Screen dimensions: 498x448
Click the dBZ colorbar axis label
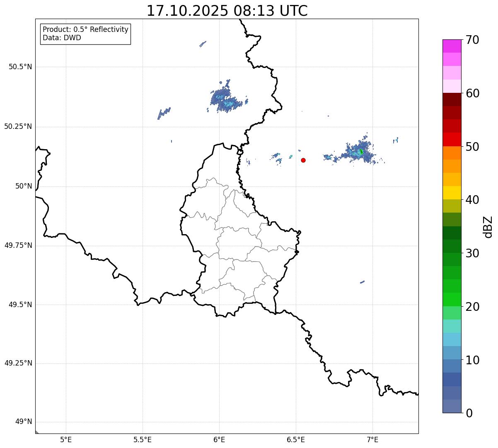coord(488,227)
